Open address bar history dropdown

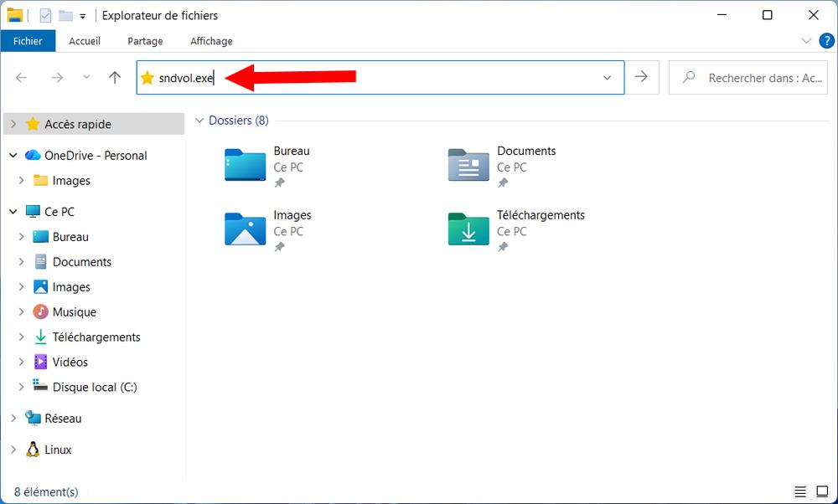click(x=607, y=78)
